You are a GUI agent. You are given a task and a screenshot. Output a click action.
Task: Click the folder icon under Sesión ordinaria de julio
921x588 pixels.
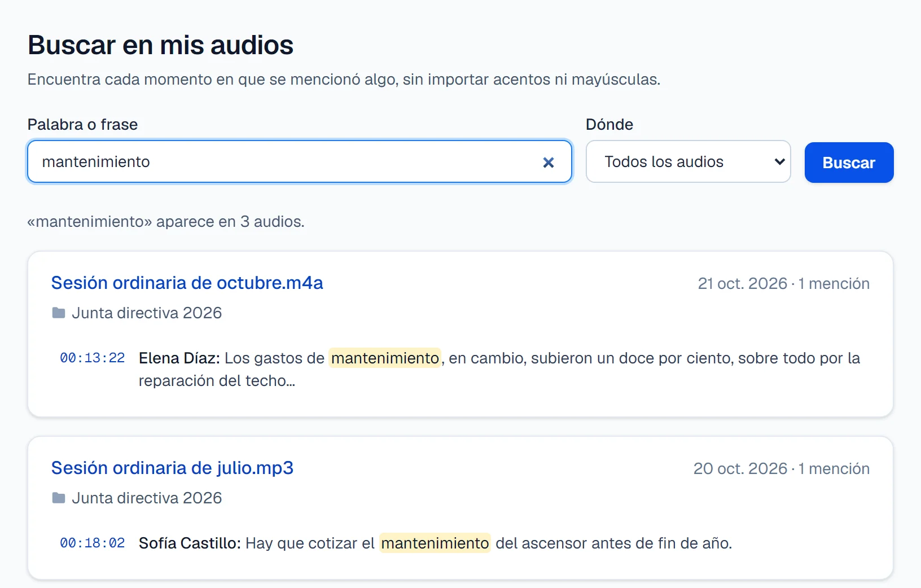click(59, 498)
